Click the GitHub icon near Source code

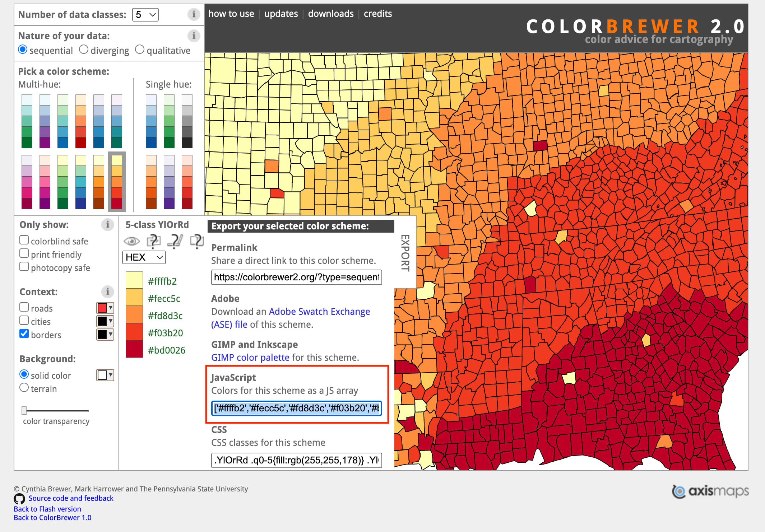coord(19,499)
